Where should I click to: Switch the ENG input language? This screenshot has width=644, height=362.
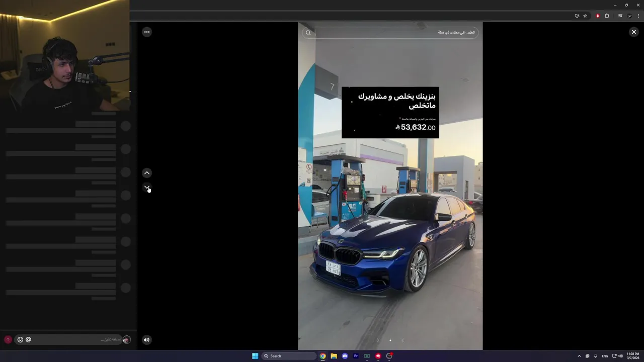click(605, 356)
